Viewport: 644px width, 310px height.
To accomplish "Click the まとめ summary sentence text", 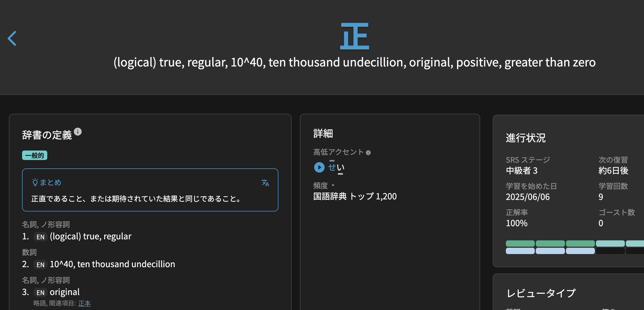I will tap(136, 199).
